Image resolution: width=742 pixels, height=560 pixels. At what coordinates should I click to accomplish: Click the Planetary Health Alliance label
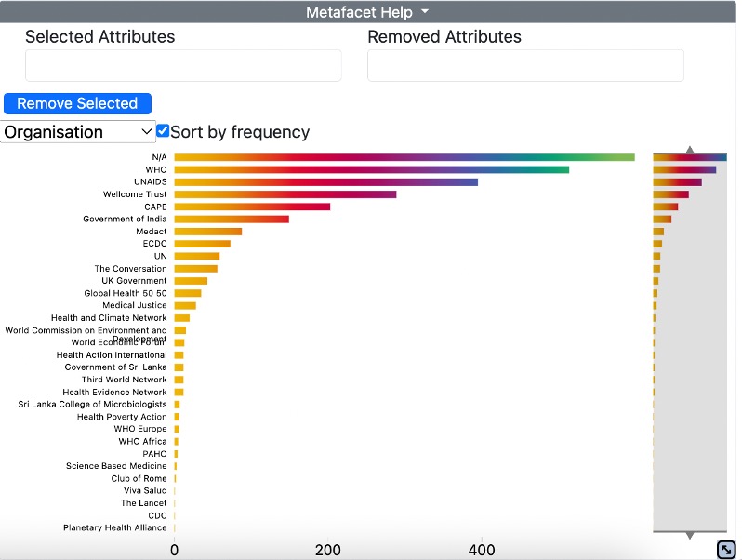(x=115, y=527)
